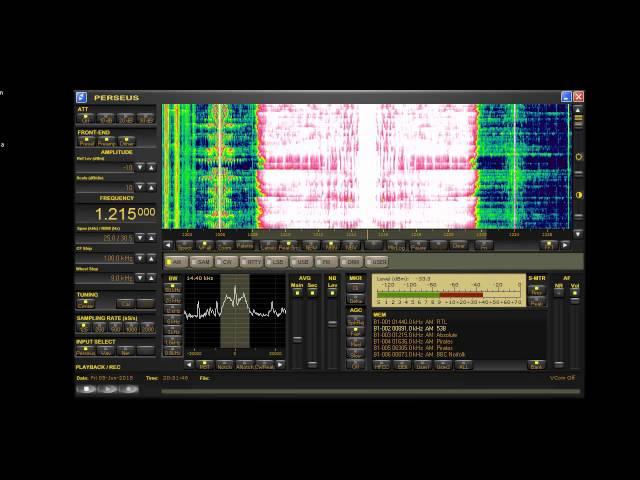Click the waterfall brightness sun icon

pyautogui.click(x=579, y=157)
